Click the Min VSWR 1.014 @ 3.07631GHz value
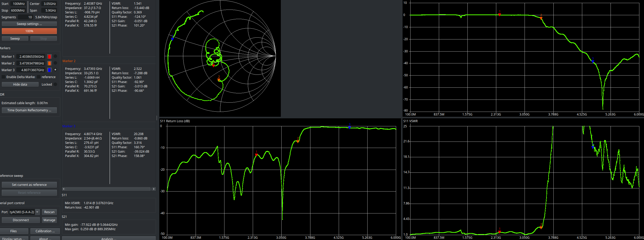The image size is (644, 240). click(x=98, y=203)
